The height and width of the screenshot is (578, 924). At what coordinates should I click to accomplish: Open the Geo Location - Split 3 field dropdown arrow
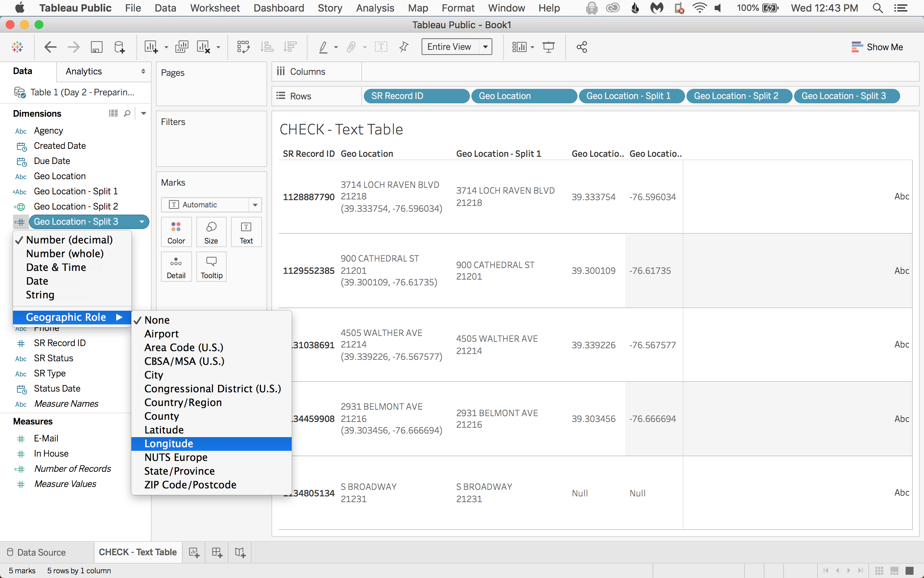point(141,222)
